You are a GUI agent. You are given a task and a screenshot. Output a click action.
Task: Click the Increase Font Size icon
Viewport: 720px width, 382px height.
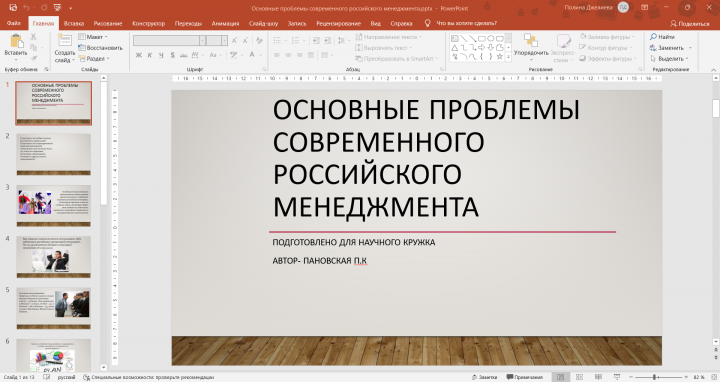[x=235, y=40]
